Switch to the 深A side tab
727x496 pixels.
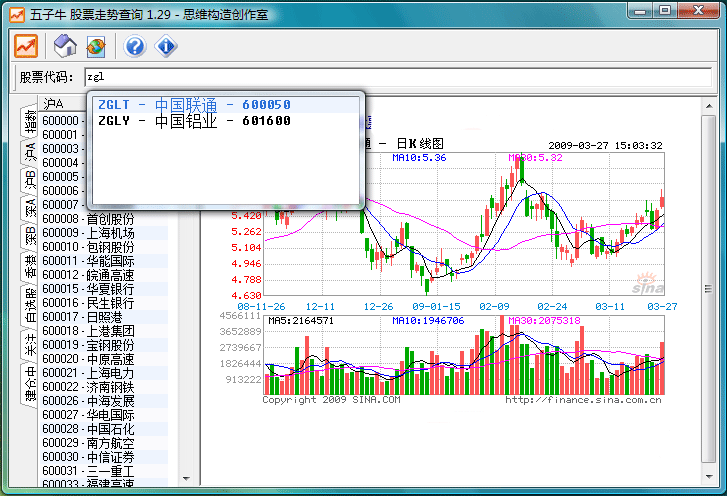(30, 209)
